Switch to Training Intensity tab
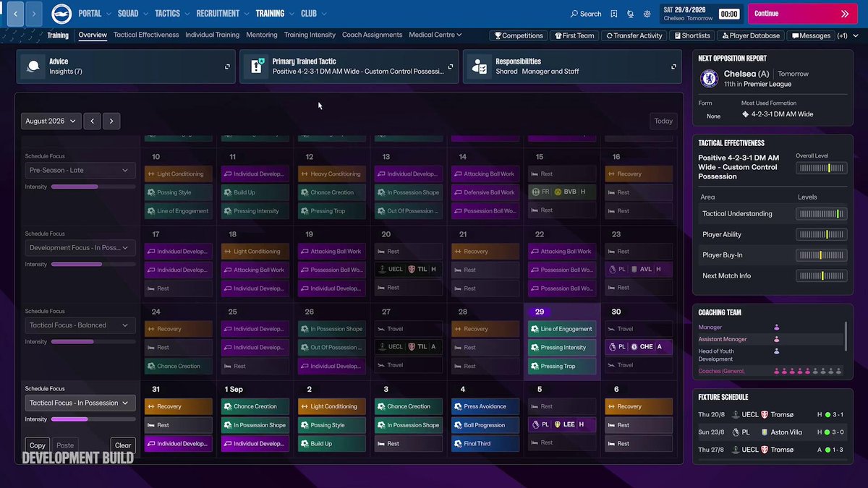 click(x=310, y=35)
